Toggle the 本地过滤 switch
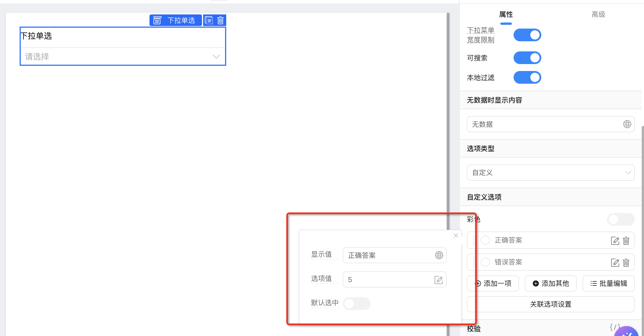The height and width of the screenshot is (336, 644). coord(527,77)
